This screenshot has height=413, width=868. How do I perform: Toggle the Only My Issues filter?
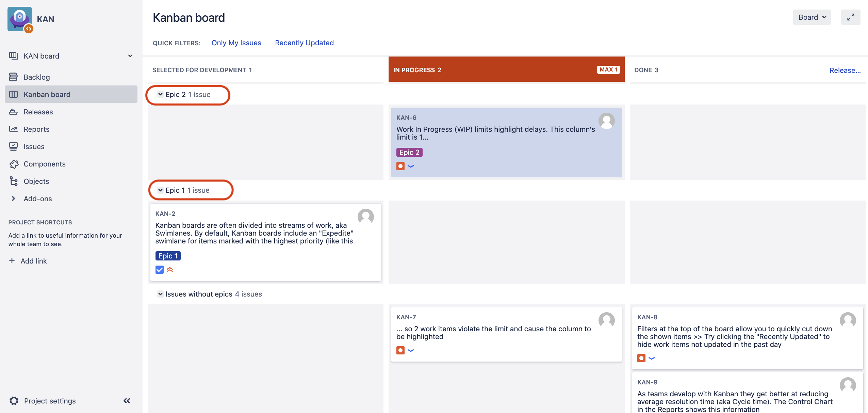236,43
